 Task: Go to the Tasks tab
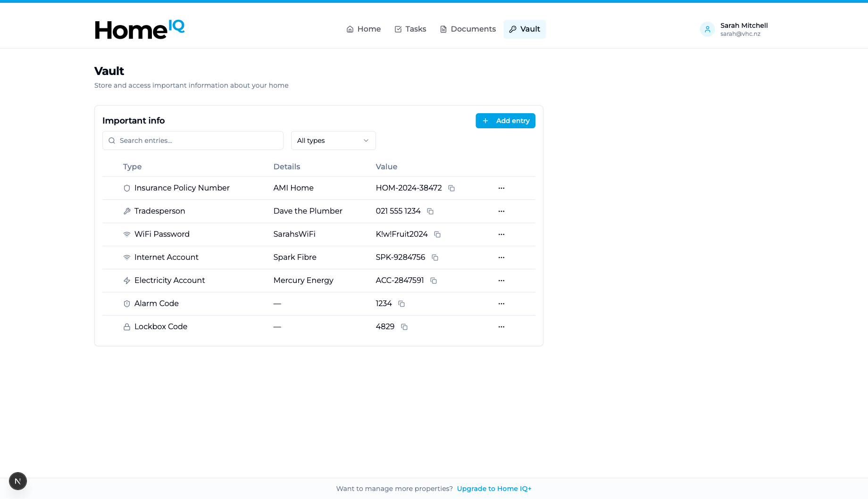click(410, 29)
